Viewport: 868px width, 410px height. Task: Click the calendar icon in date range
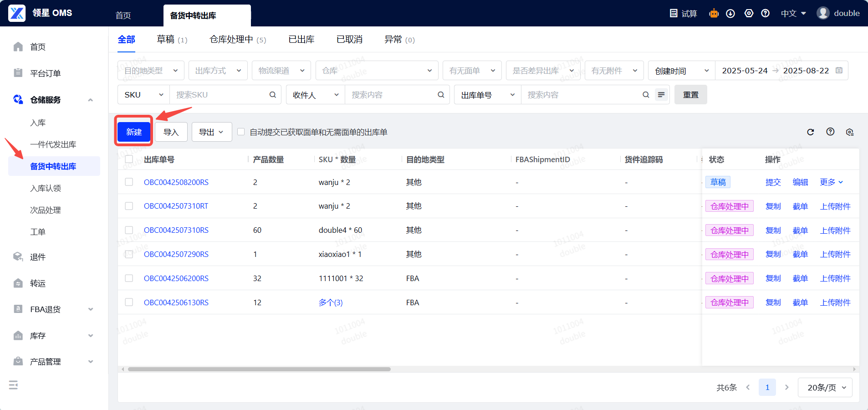click(839, 71)
